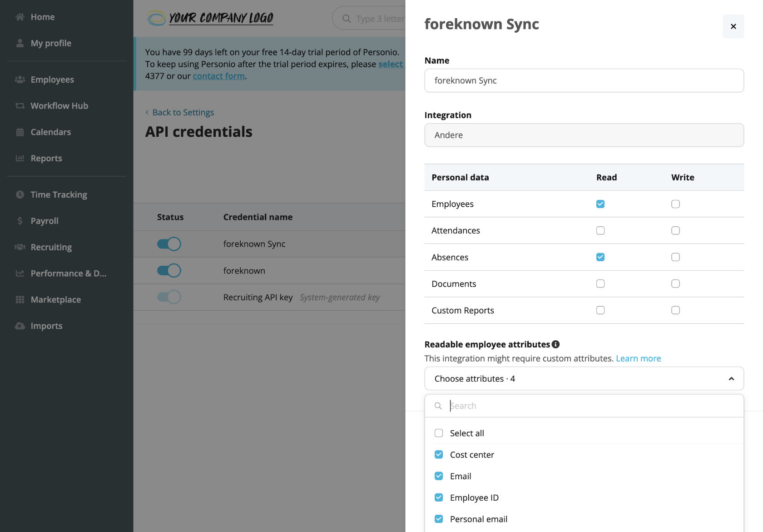Click the Imports cloud icon
The image size is (763, 532).
(x=20, y=326)
